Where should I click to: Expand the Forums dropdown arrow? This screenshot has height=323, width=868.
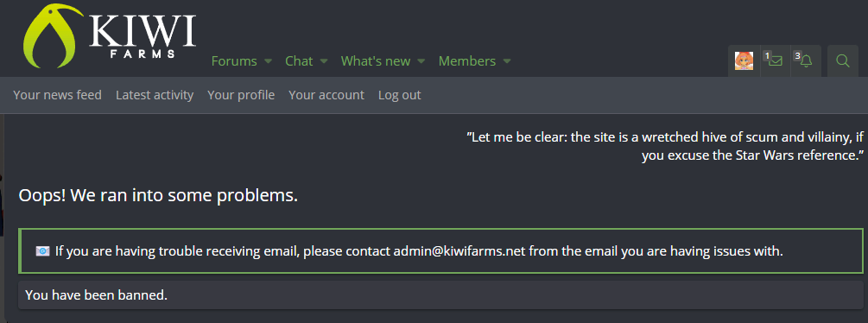click(268, 61)
